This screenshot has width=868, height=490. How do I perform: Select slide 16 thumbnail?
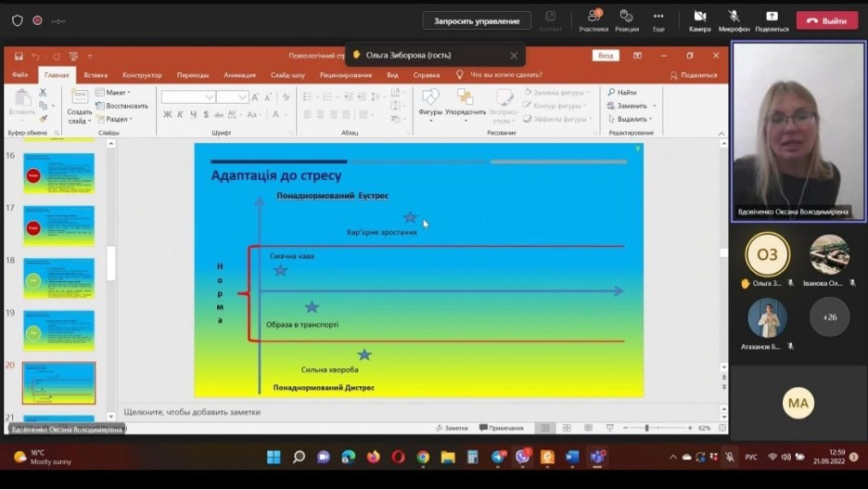58,174
